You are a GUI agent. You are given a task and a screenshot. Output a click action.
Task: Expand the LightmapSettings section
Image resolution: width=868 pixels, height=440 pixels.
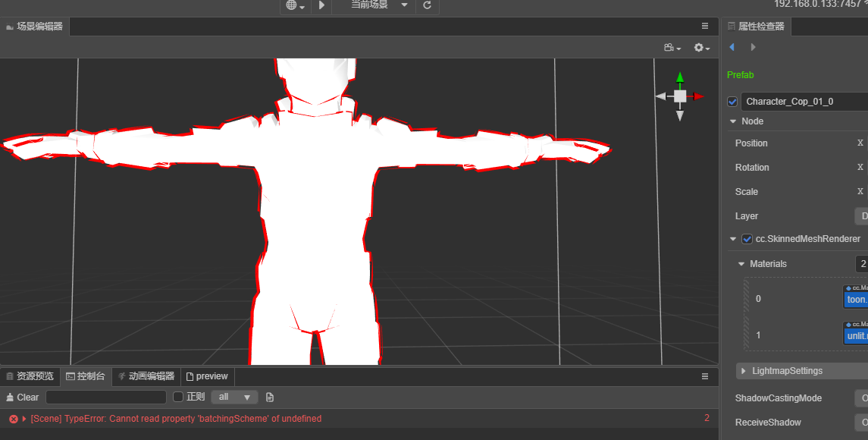(743, 371)
